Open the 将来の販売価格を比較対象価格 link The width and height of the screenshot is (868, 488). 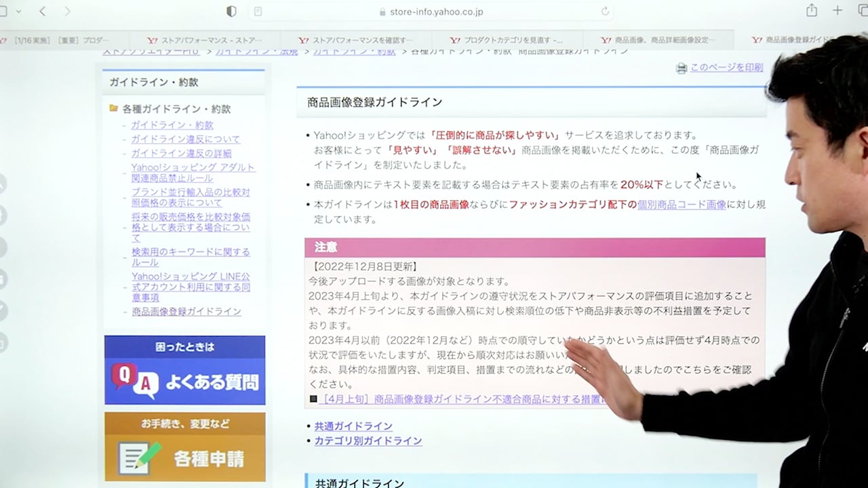(x=191, y=227)
